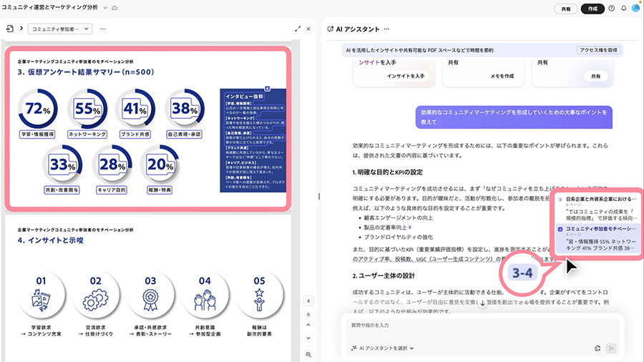The width and height of the screenshot is (644, 362).
Task: Jump to latest message with down arrow
Action: pos(482,303)
